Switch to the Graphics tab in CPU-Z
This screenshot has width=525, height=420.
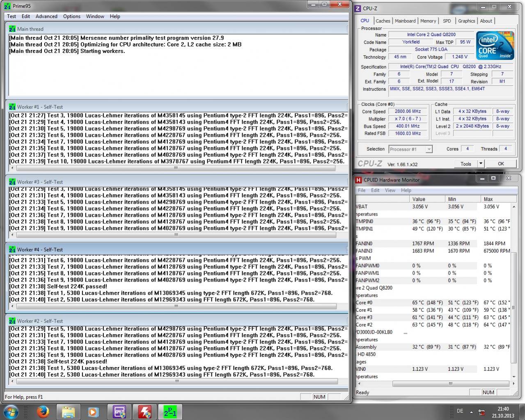tap(467, 21)
